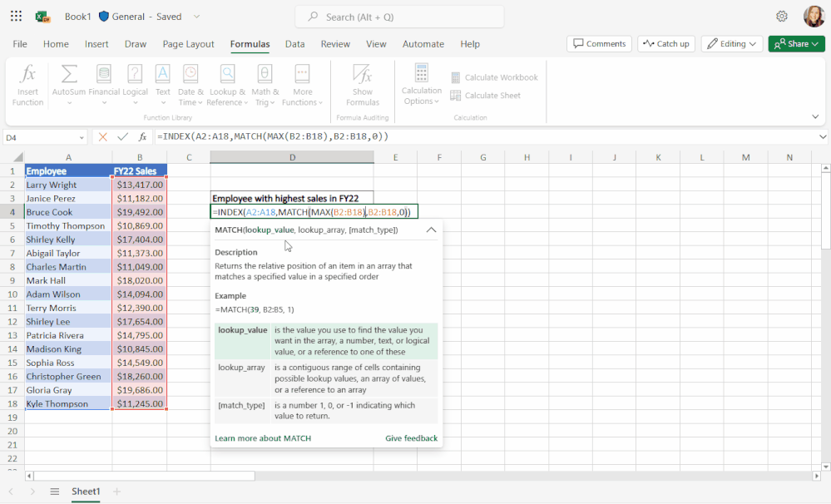Click the Search box at the top
The image size is (831, 504).
pos(398,16)
